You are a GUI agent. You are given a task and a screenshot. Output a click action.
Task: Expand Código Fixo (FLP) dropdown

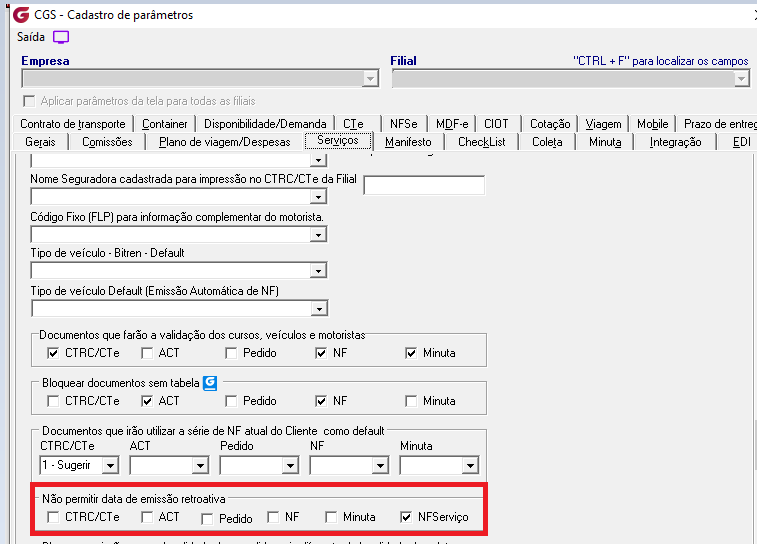(x=318, y=235)
